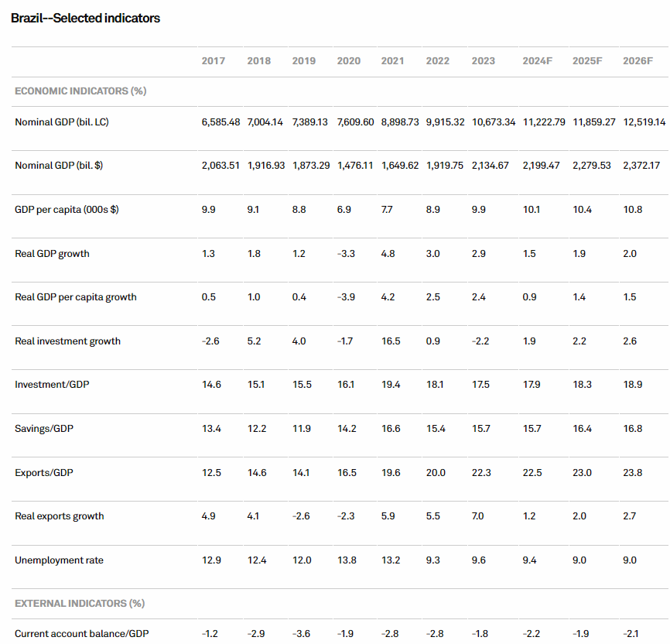Image resolution: width=670 pixels, height=644 pixels.
Task: Click the ECONOMIC INDICATORS (%) section heading
Action: (x=80, y=91)
